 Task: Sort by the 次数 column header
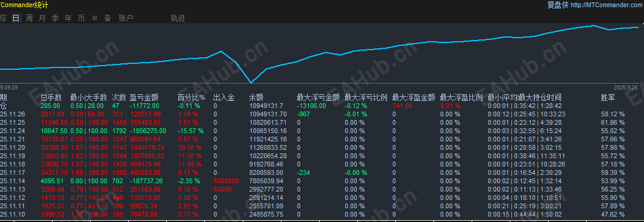pyautogui.click(x=119, y=97)
